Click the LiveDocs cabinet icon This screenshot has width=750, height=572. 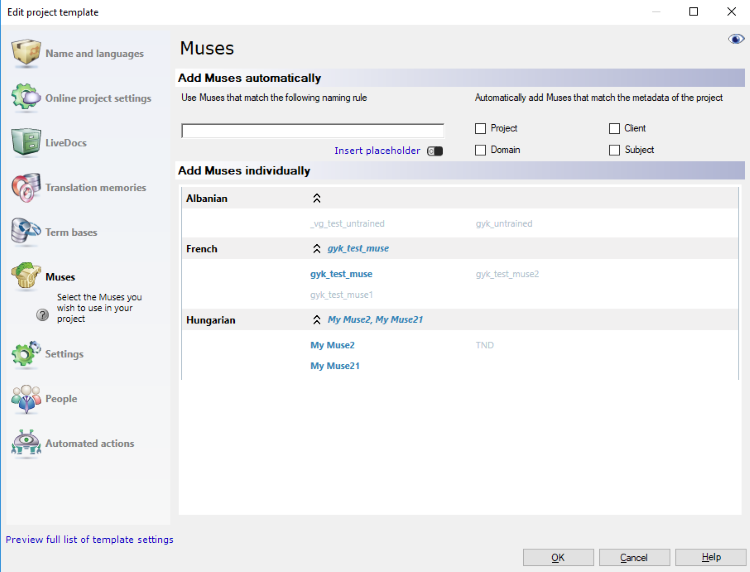coord(26,142)
